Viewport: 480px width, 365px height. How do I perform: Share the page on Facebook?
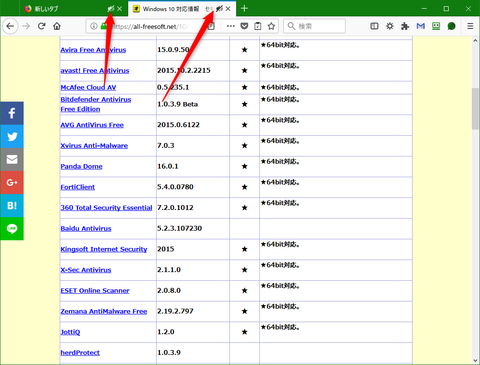[x=12, y=113]
